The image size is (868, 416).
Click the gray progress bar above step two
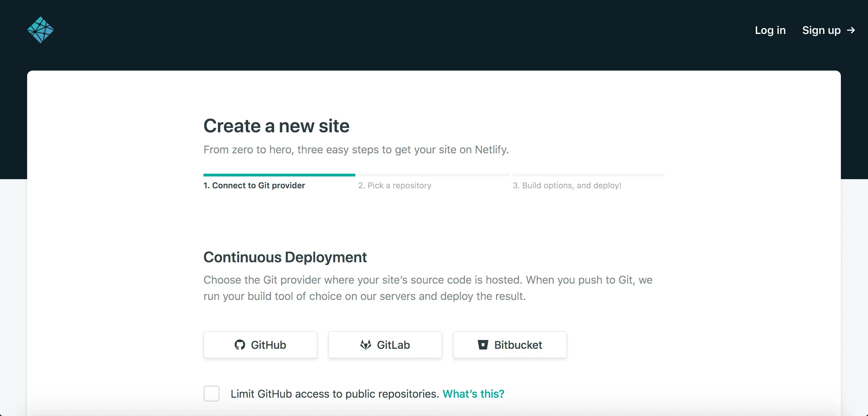pos(433,175)
